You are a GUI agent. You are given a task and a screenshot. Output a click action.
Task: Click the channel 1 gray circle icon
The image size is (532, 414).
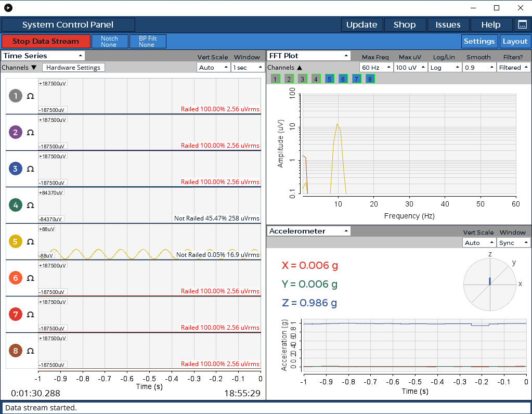16,96
